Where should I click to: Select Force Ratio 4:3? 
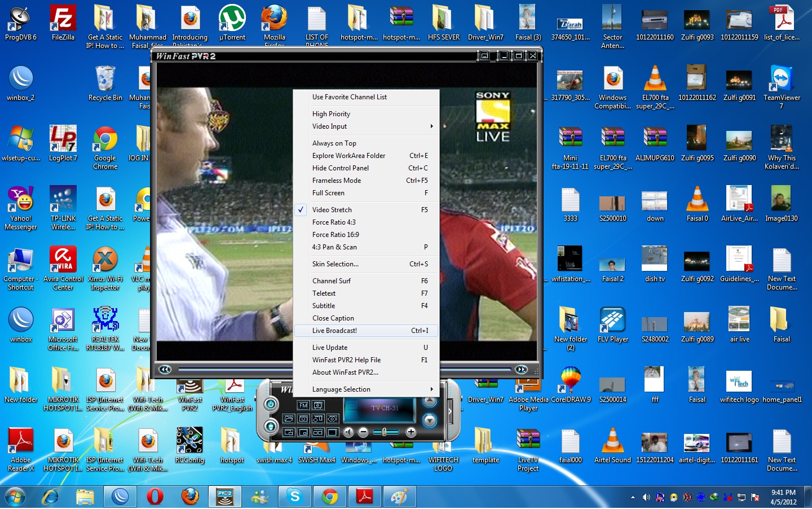click(x=367, y=222)
